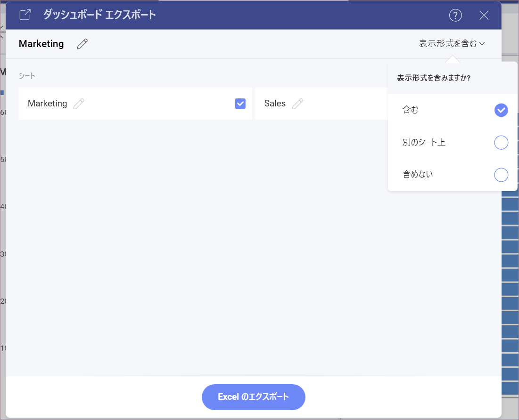Rename the Sales sheet using its pencil icon

pyautogui.click(x=297, y=104)
